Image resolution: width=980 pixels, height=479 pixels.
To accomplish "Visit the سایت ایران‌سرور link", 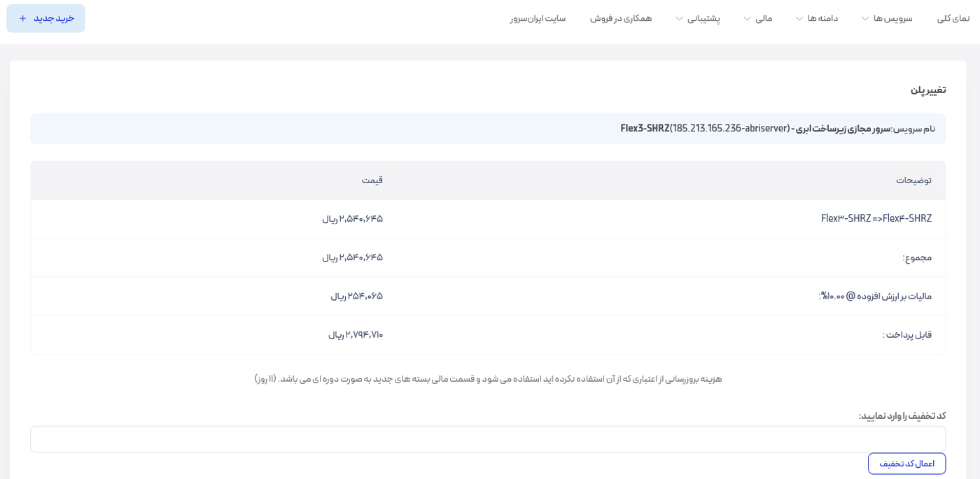I will pyautogui.click(x=538, y=18).
